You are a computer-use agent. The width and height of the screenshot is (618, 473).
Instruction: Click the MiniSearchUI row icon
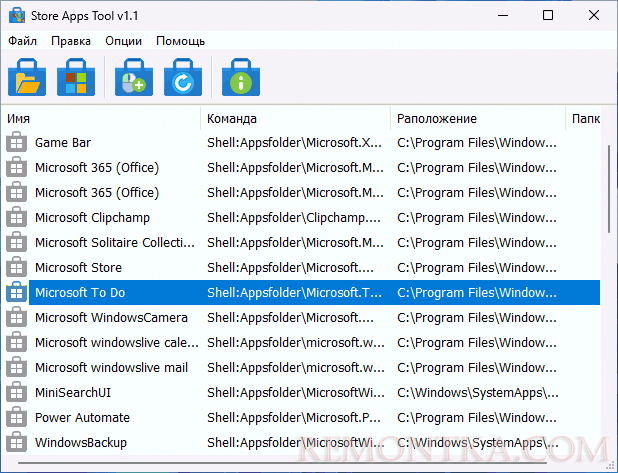click(17, 392)
